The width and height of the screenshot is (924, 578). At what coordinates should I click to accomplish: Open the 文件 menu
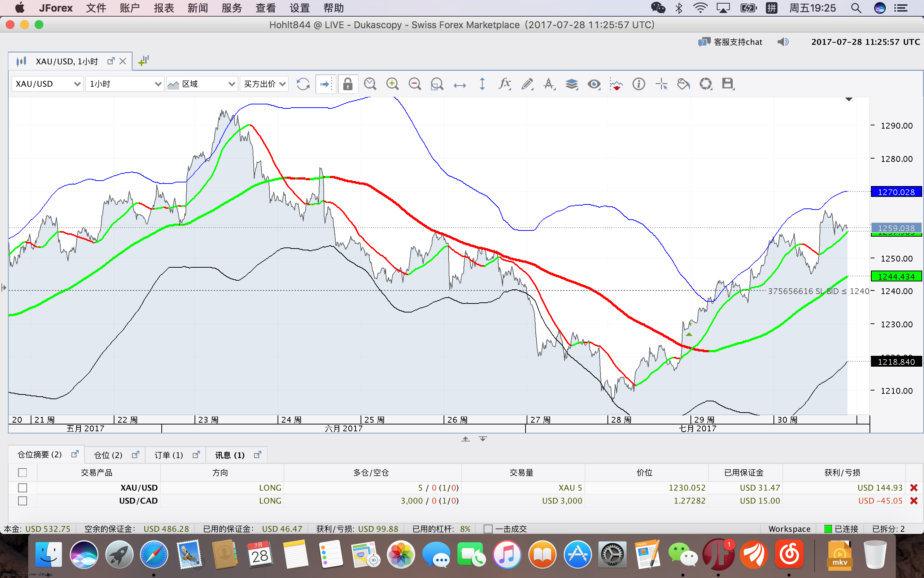[x=96, y=8]
